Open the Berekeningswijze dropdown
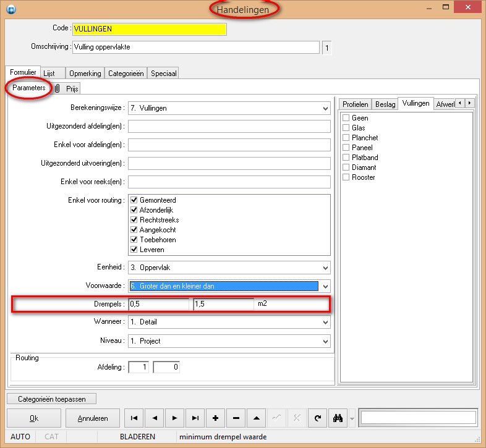The width and height of the screenshot is (486, 448). [325, 108]
